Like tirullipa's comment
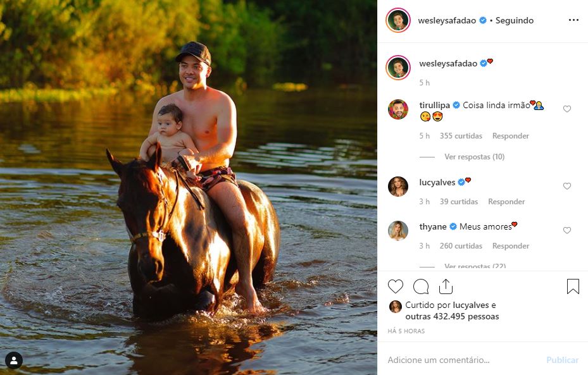 point(567,109)
